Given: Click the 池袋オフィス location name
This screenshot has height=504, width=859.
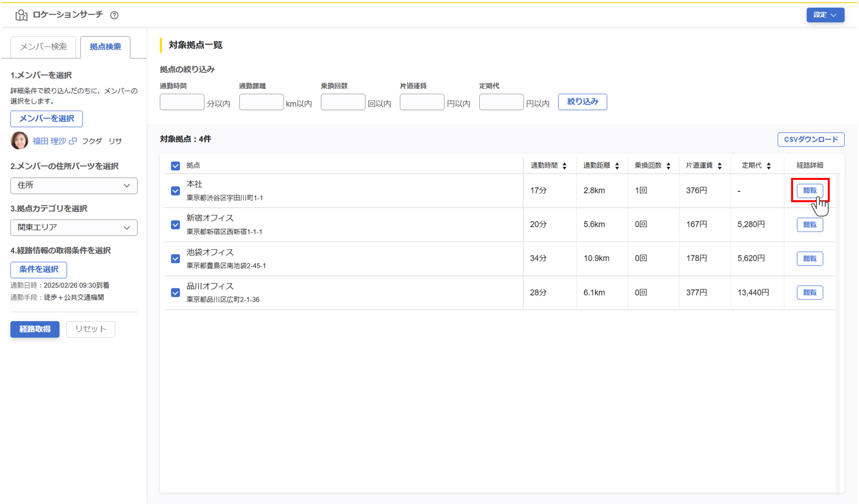Looking at the screenshot, I should click(x=210, y=252).
